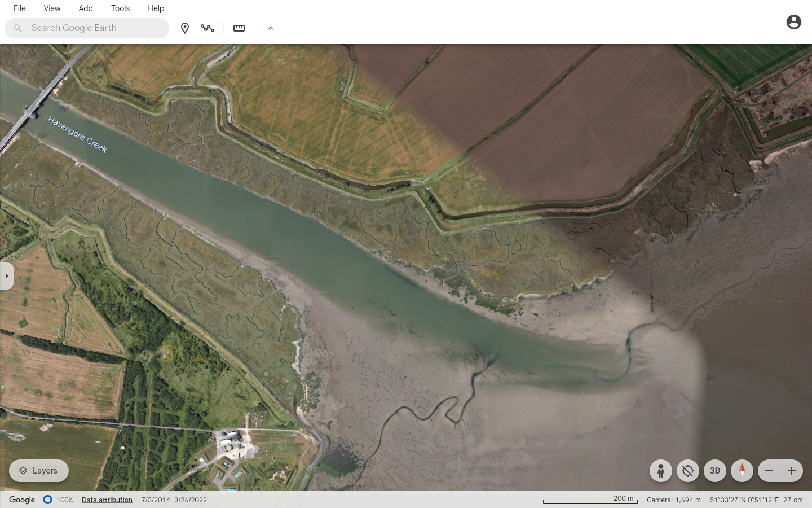
Task: Click the locate my position icon
Action: coord(688,471)
